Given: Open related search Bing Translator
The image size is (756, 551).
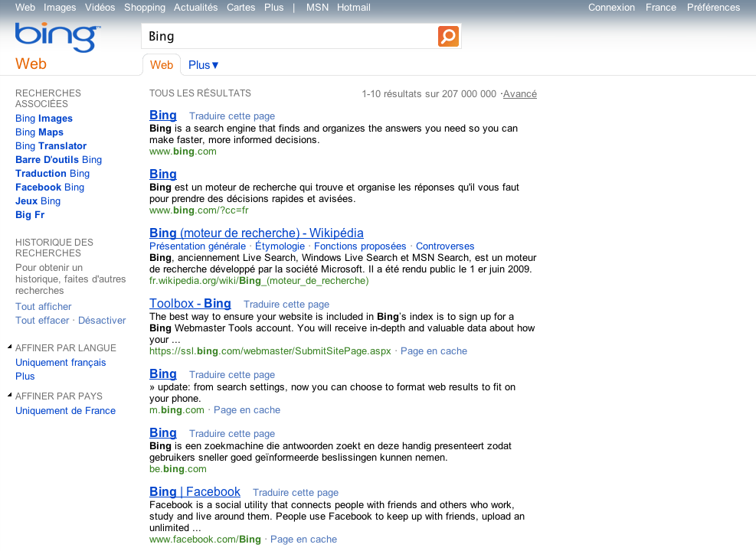Looking at the screenshot, I should pyautogui.click(x=51, y=146).
